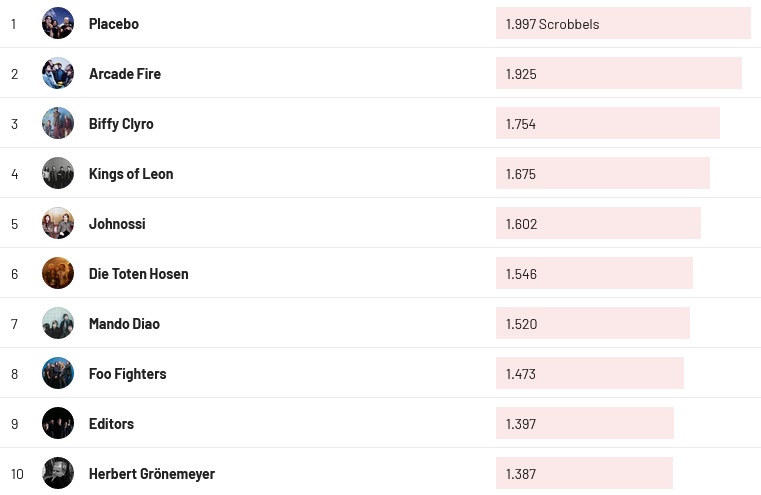Screen dimensions: 761x495
Task: Click the Die Toten Hosen link
Action: pos(138,274)
